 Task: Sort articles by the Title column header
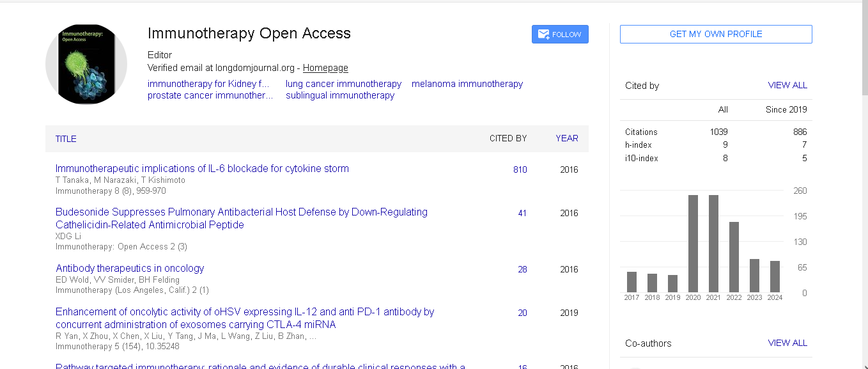66,139
